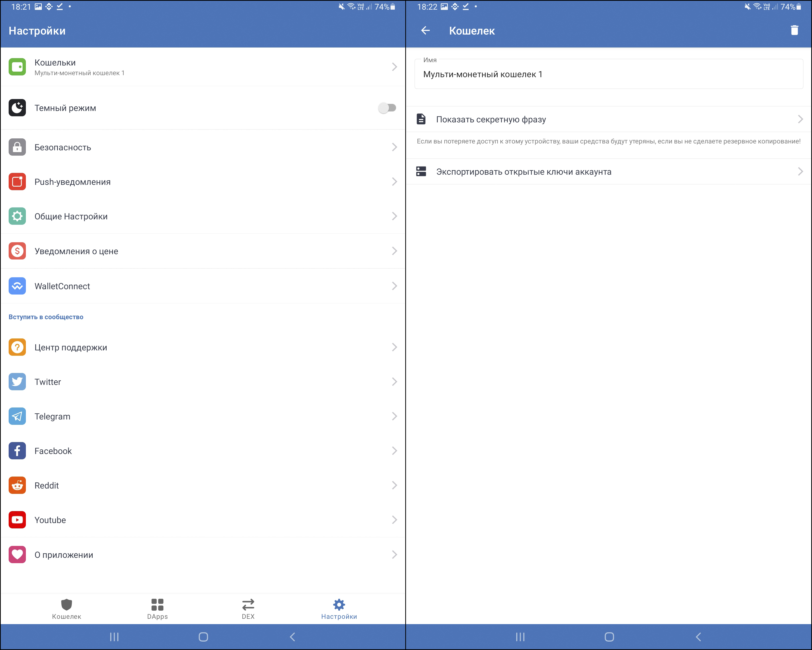Tap the WalletConnect icon
812x650 pixels.
pos(17,286)
